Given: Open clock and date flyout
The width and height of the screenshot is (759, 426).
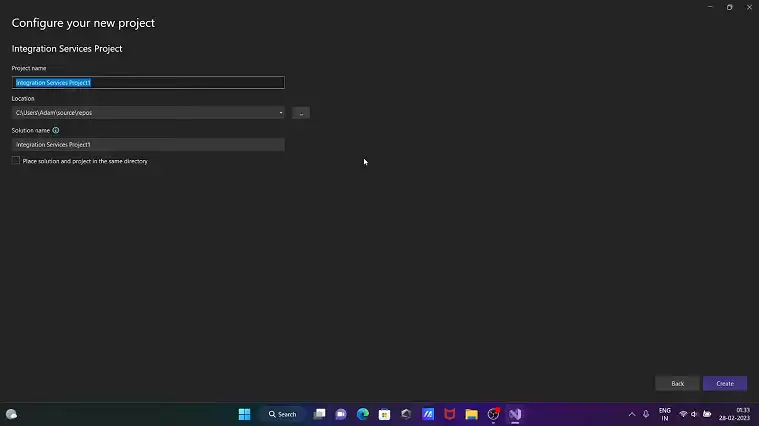Looking at the screenshot, I should point(734,414).
